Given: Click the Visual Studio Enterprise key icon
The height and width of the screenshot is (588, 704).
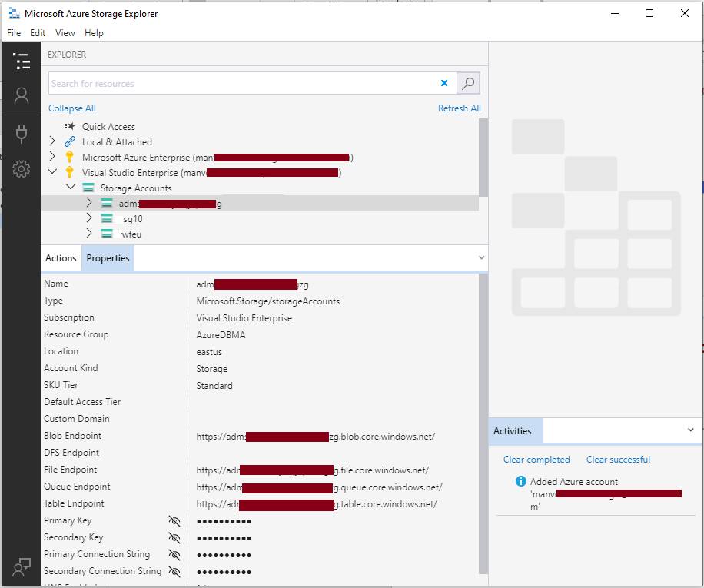Looking at the screenshot, I should pos(70,172).
